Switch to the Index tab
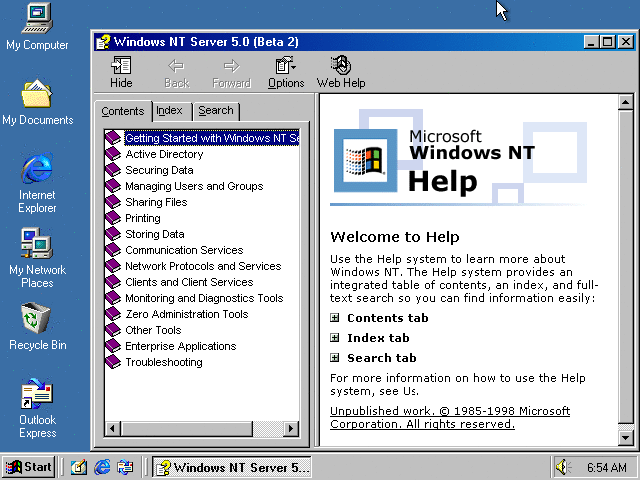The width and height of the screenshot is (640, 480). point(169,111)
